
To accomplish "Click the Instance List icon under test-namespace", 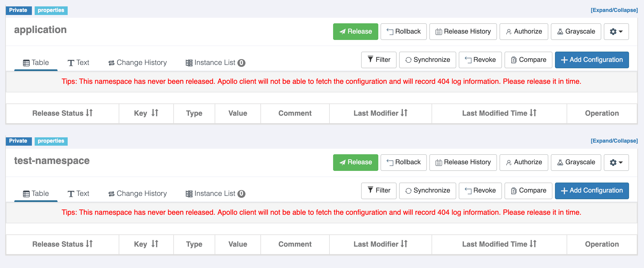I will click(189, 193).
